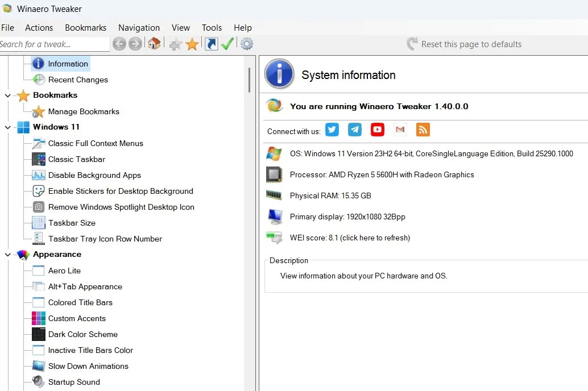588x391 pixels.
Task: Collapse the Windows 11 category
Action: click(x=8, y=127)
